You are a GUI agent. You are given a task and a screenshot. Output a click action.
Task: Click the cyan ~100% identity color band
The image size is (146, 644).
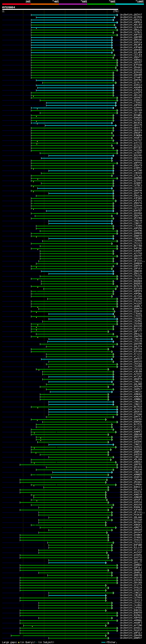click(x=130, y=4)
